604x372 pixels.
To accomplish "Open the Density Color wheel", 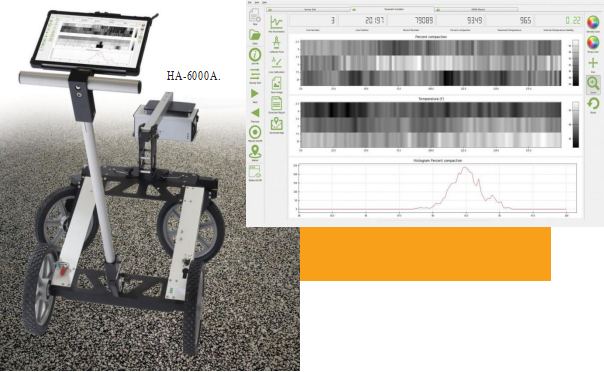I will point(593,22).
